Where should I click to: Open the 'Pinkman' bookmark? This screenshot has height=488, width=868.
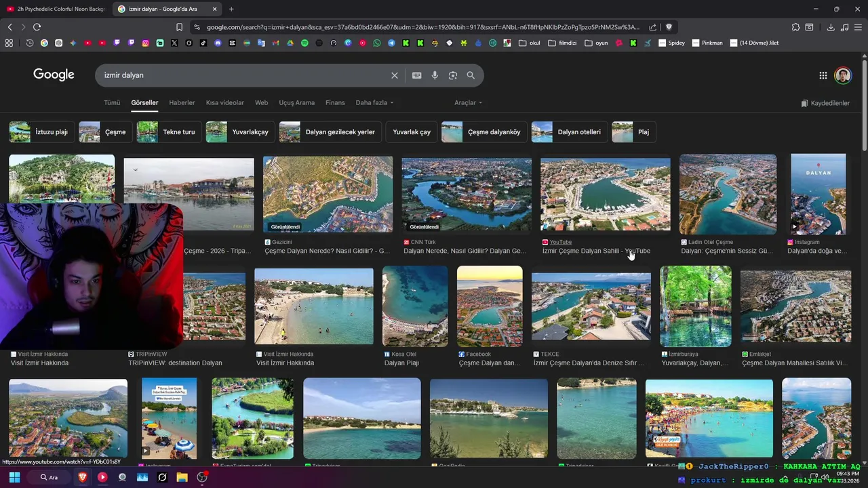pos(707,43)
